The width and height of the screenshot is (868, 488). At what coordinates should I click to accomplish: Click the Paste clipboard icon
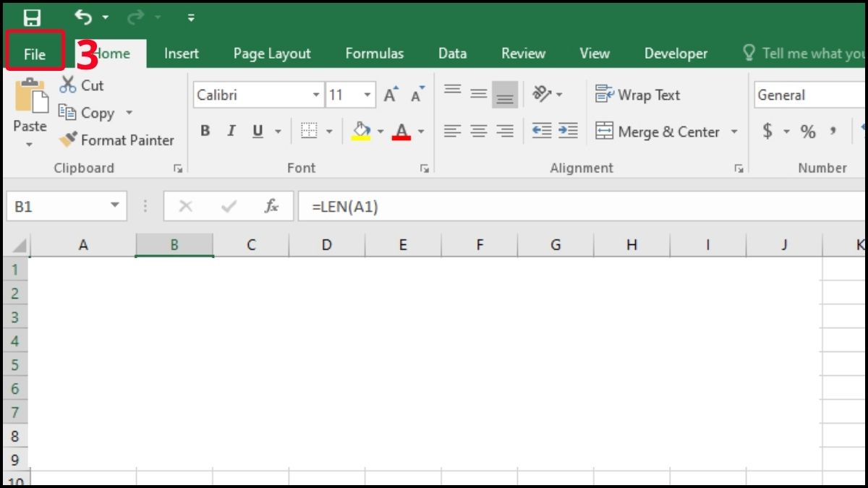30,96
